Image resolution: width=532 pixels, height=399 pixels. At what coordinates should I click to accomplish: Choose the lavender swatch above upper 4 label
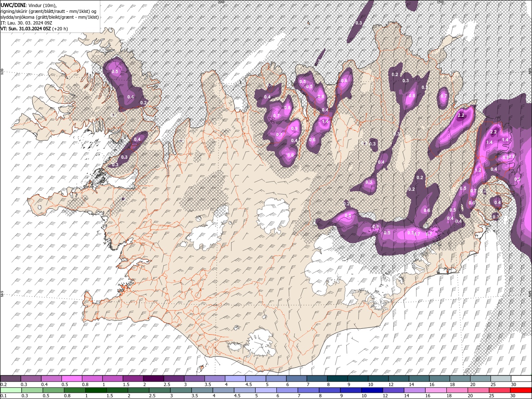pos(235,379)
